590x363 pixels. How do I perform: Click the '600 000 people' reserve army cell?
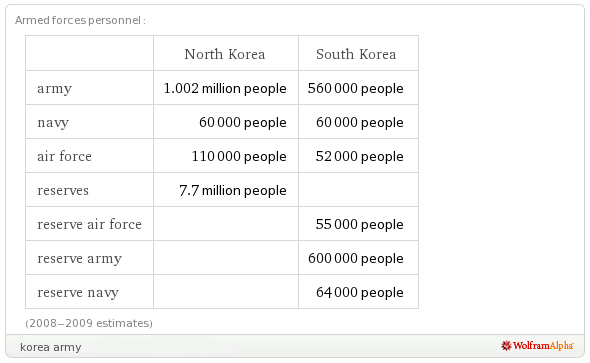coord(356,259)
